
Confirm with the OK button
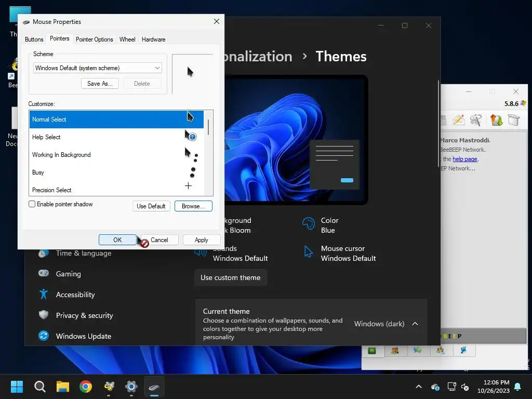pos(117,240)
